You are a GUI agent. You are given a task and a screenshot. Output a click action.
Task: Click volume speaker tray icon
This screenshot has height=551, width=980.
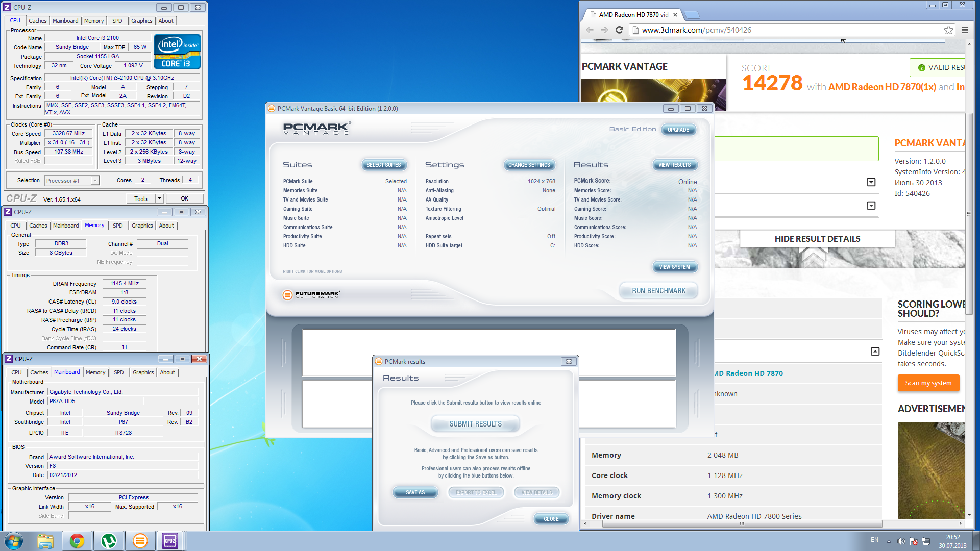pos(901,541)
